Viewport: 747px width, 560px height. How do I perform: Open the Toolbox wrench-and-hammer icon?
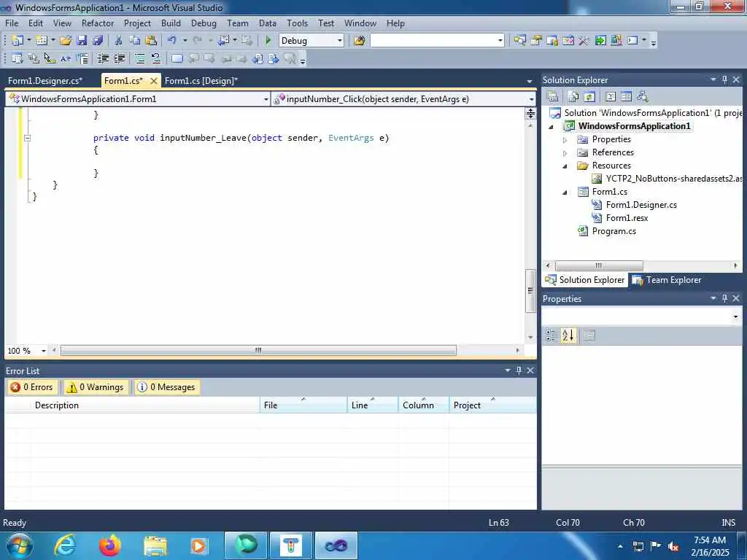pyautogui.click(x=584, y=41)
